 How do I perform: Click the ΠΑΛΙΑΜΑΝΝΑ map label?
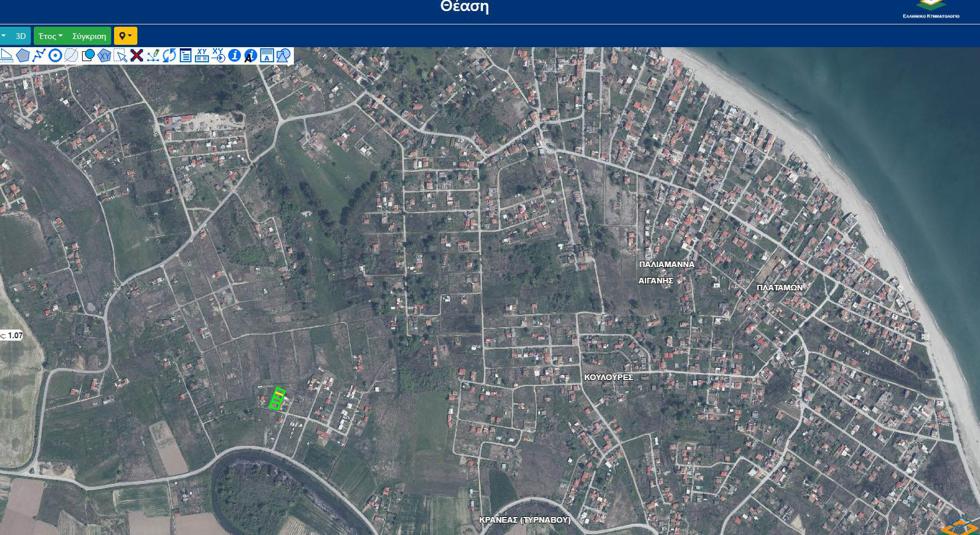tap(666, 264)
